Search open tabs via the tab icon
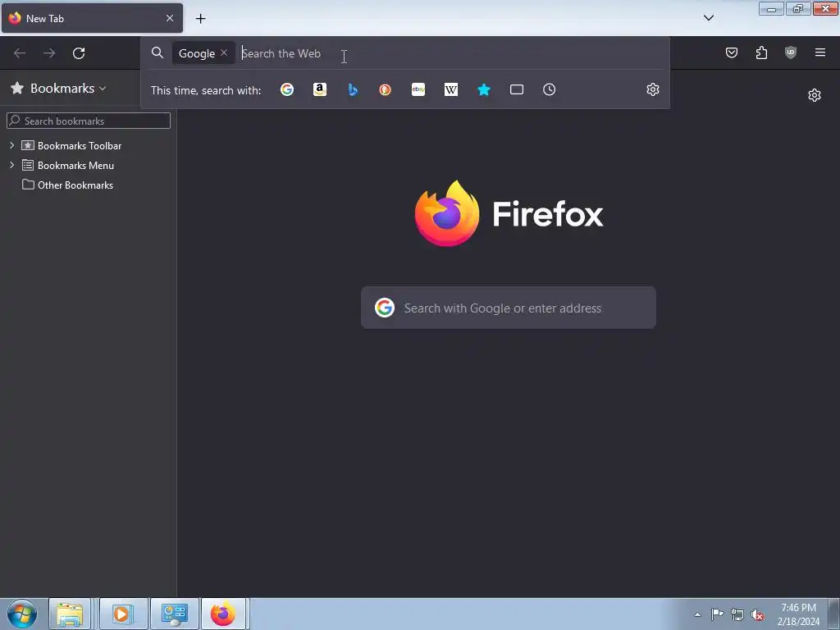Viewport: 840px width, 630px height. [517, 89]
